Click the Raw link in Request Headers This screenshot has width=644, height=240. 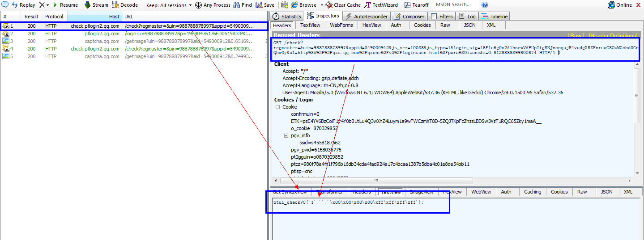click(x=576, y=35)
